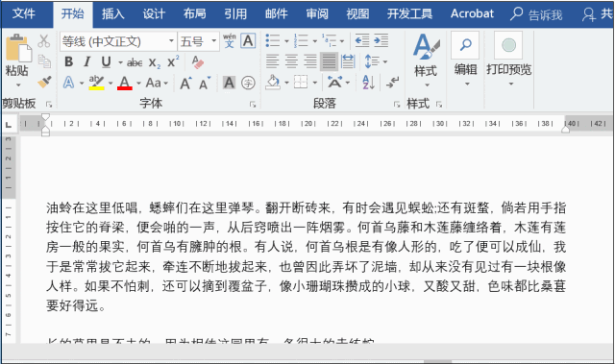The image size is (615, 364).
Task: Open the 文件 tab
Action: (23, 13)
